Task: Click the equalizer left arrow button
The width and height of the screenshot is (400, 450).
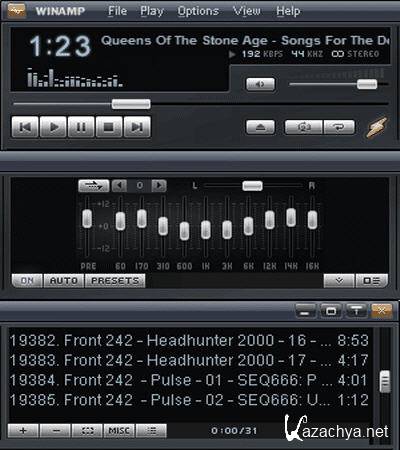Action: pyautogui.click(x=119, y=186)
